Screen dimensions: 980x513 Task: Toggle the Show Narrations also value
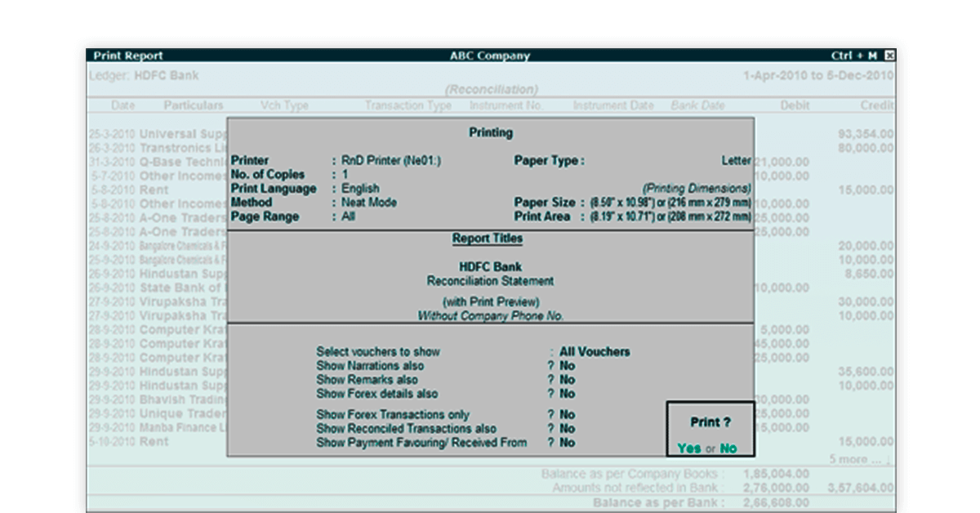567,366
